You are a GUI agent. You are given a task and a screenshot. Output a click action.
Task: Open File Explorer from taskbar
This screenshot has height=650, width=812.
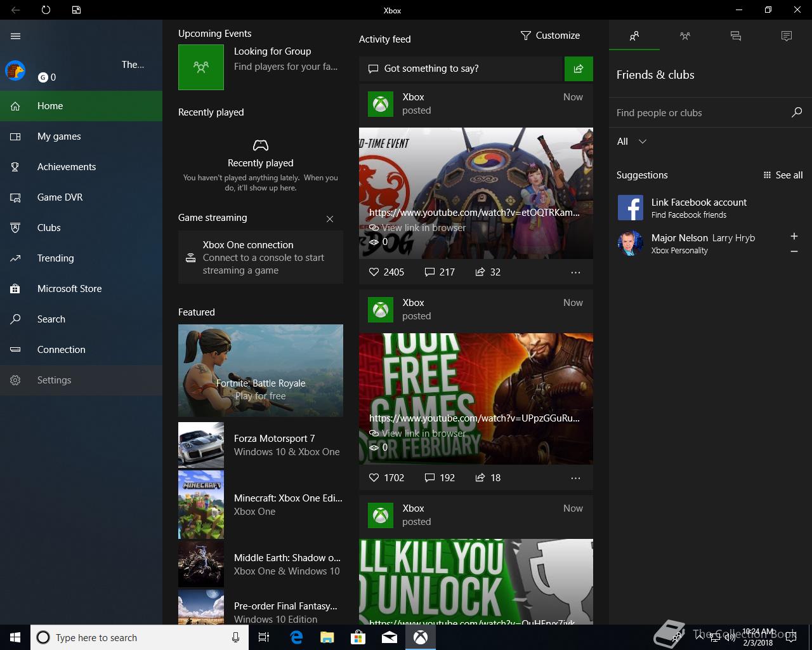click(x=327, y=637)
